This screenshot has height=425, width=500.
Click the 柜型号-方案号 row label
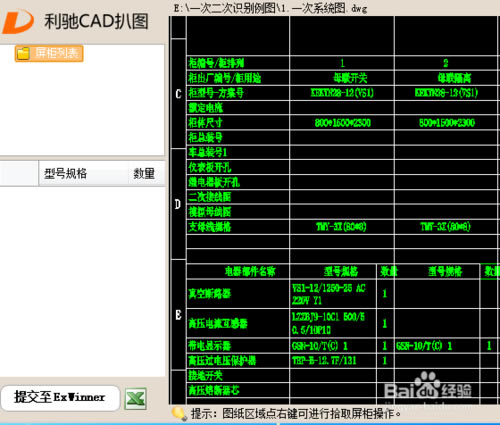(x=216, y=93)
